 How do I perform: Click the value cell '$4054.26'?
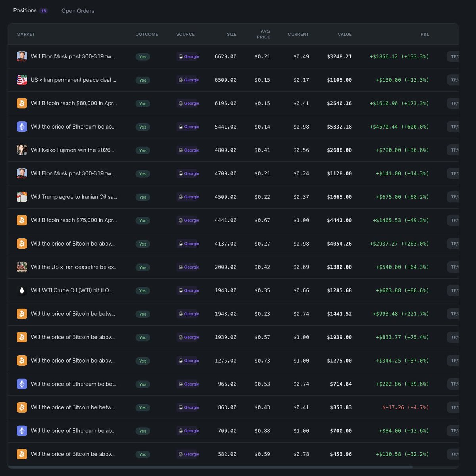click(x=339, y=244)
